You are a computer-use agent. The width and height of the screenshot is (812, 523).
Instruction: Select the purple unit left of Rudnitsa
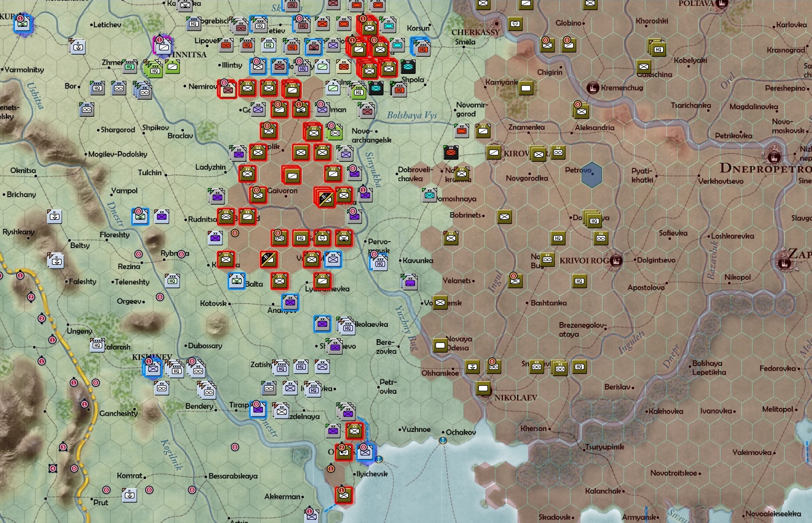point(162,216)
